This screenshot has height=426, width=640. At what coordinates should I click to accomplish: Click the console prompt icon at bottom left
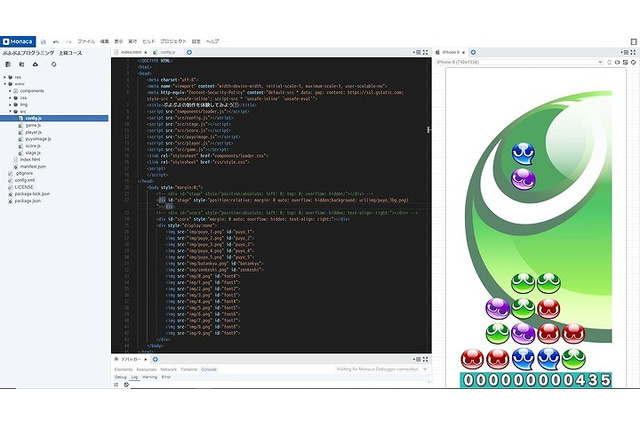116,385
